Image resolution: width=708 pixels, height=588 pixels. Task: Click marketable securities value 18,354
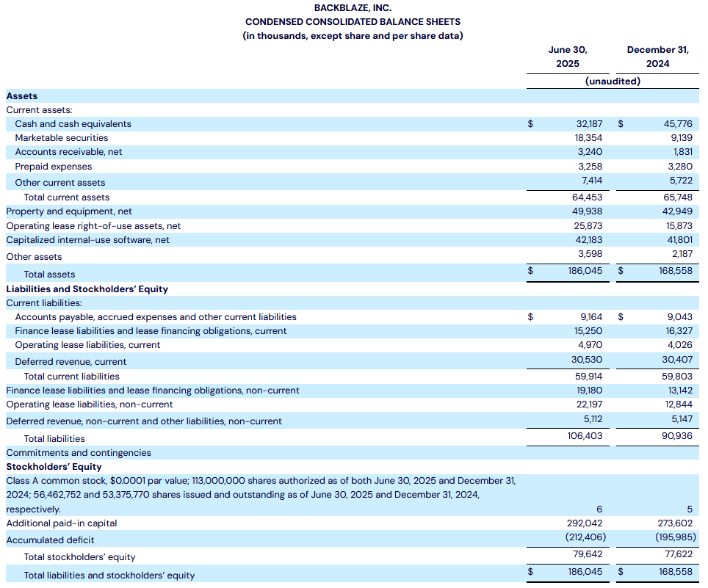pos(588,138)
